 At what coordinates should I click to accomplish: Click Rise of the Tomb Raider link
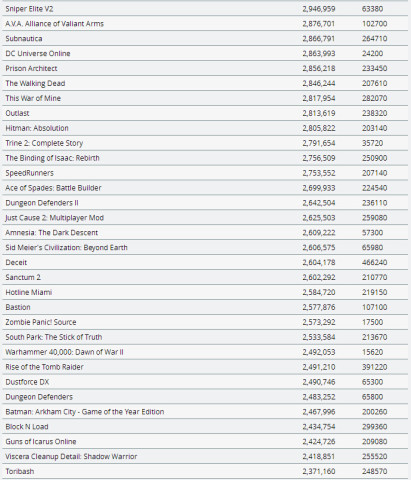pos(44,367)
